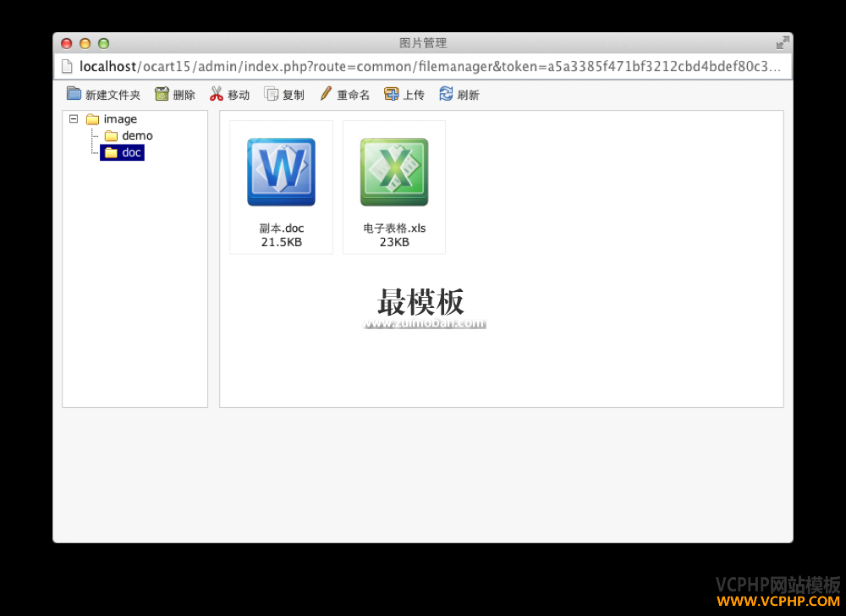
Task: Open the demo folder label
Action: coord(138,135)
